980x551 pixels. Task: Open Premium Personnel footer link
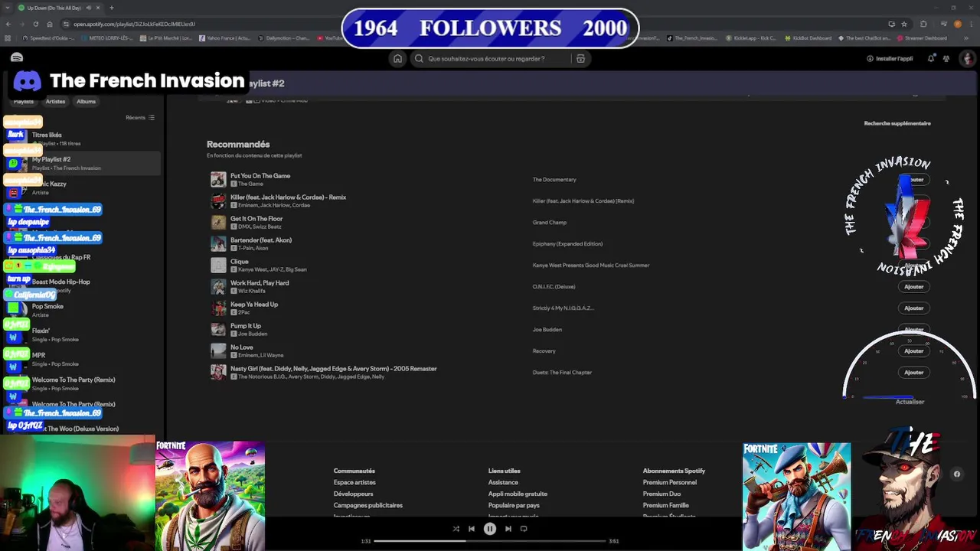(669, 482)
